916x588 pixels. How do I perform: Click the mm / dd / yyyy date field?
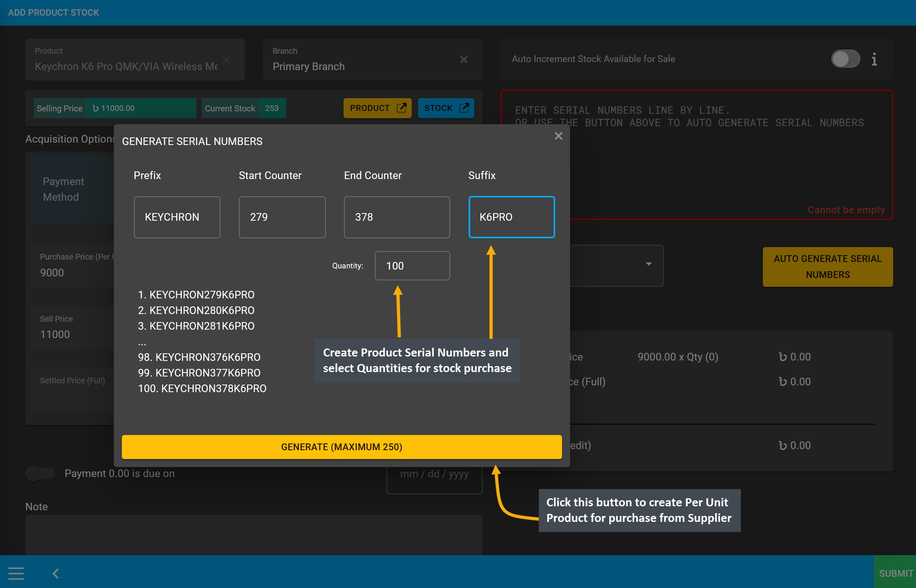(x=434, y=477)
